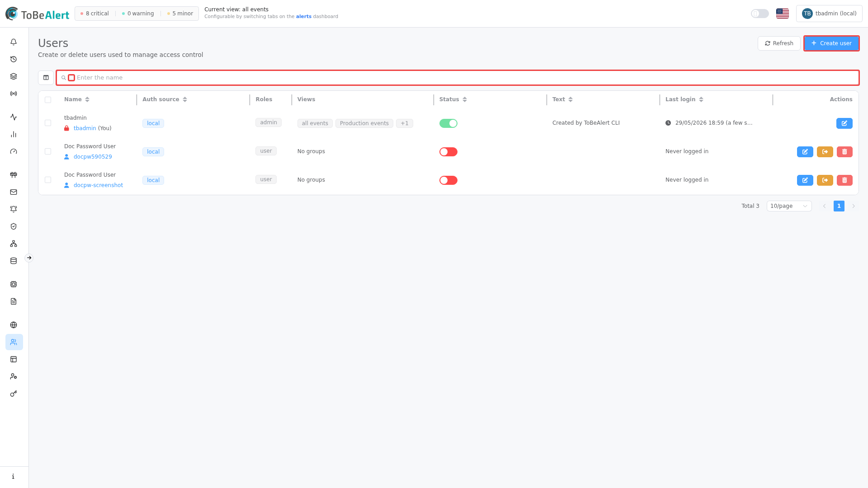Toggle the dark mode switch in header
The width and height of the screenshot is (868, 488).
(x=759, y=14)
